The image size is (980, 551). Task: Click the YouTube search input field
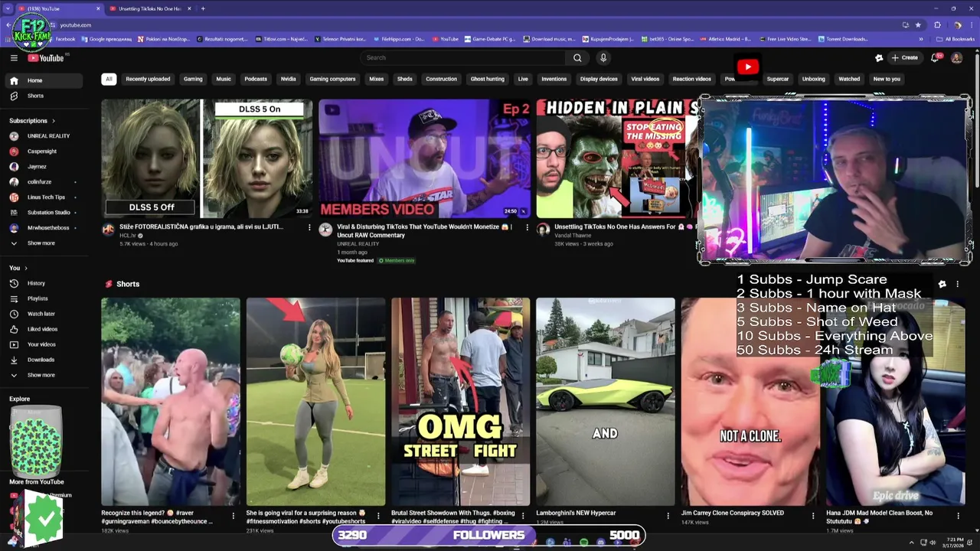coord(463,57)
